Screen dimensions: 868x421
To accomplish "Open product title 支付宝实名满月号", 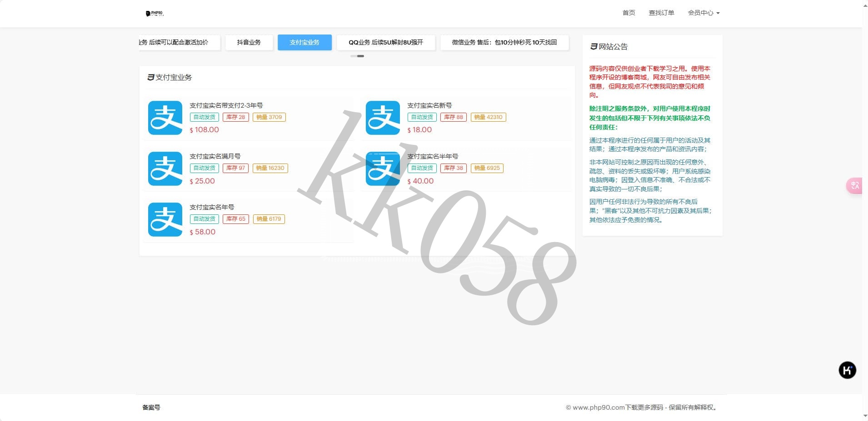I will coord(215,156).
